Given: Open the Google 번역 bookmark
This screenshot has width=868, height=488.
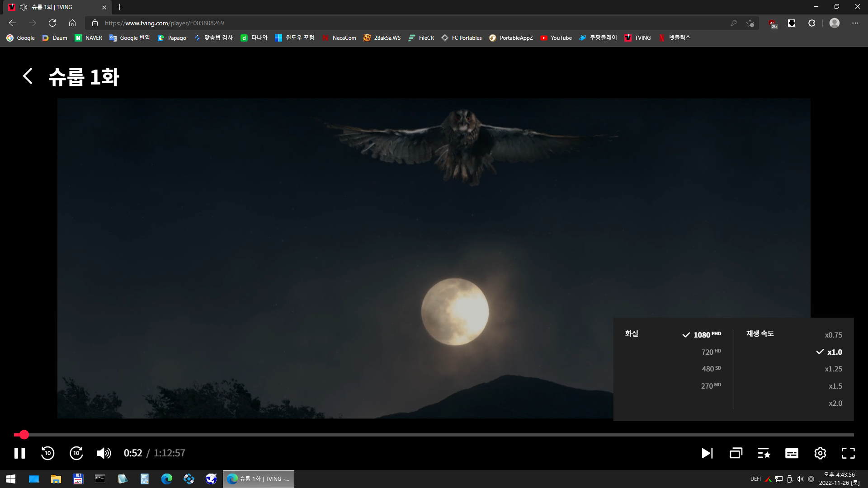Looking at the screenshot, I should click(130, 38).
